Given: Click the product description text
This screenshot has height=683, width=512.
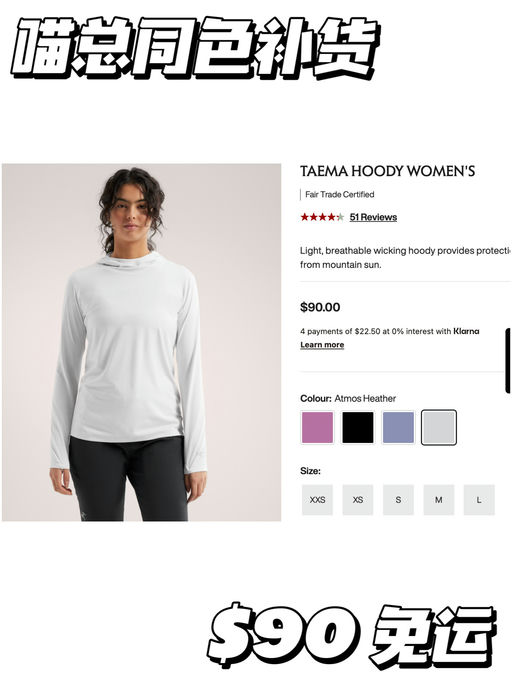Looking at the screenshot, I should [405, 257].
